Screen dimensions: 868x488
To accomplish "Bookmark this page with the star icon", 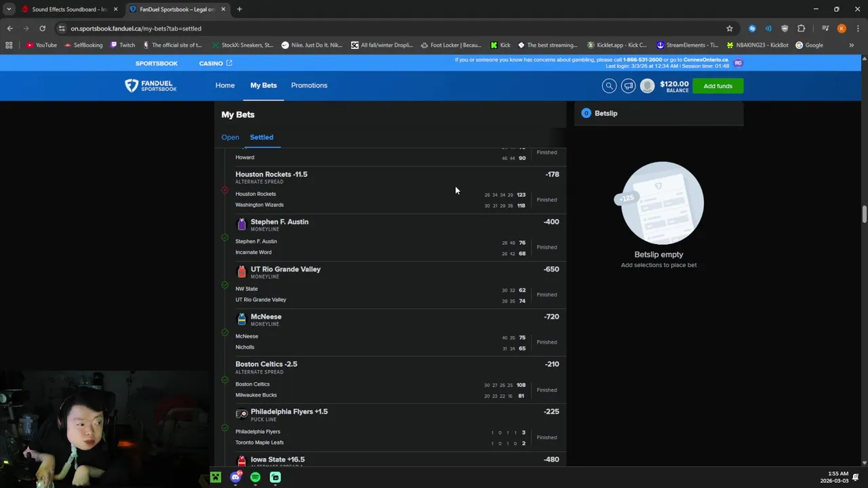I will (x=730, y=28).
